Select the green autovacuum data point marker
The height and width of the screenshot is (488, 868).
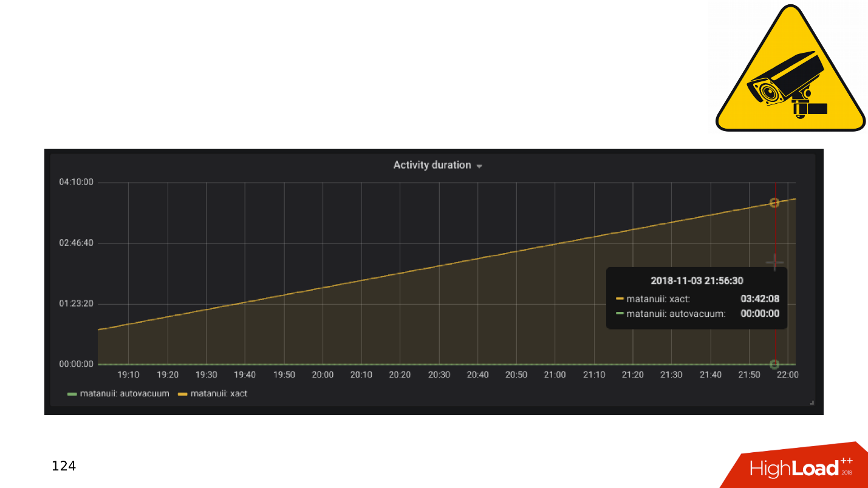pyautogui.click(x=774, y=364)
